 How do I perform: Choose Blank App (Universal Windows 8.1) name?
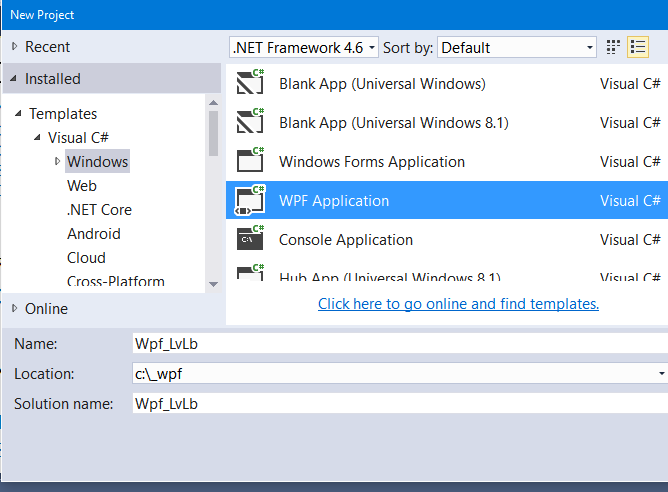coord(394,123)
